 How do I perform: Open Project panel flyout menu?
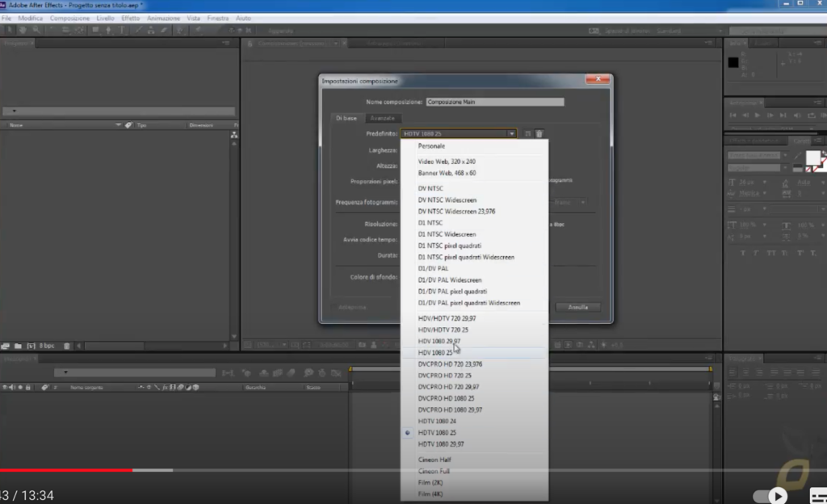coord(226,43)
